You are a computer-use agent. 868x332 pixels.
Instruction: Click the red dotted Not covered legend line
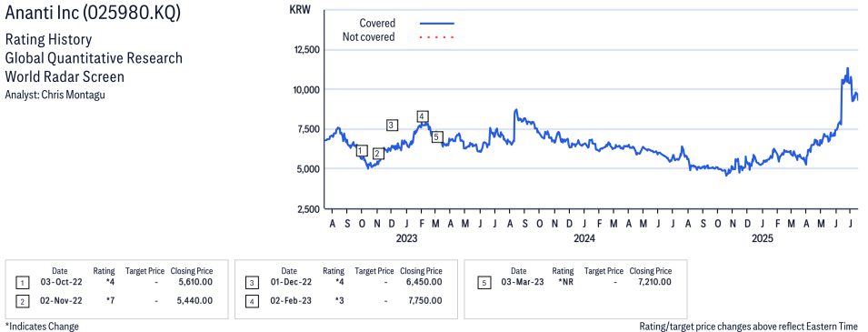437,37
